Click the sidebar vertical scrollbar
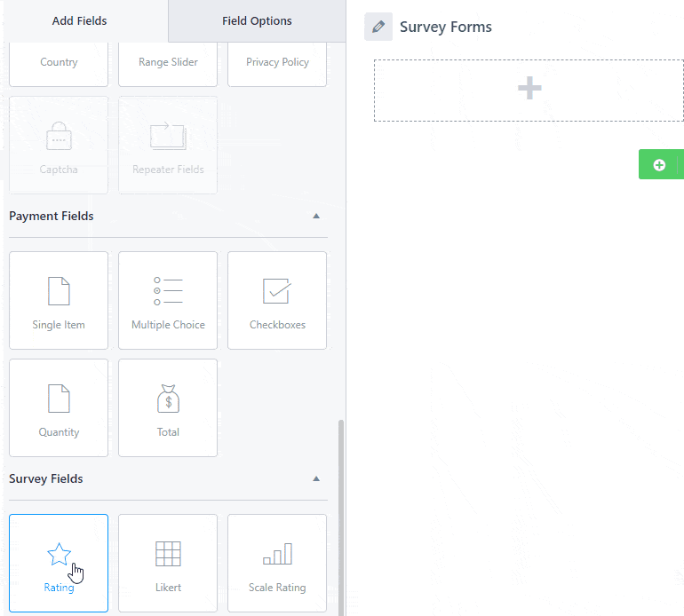This screenshot has width=684, height=616. tap(341, 517)
